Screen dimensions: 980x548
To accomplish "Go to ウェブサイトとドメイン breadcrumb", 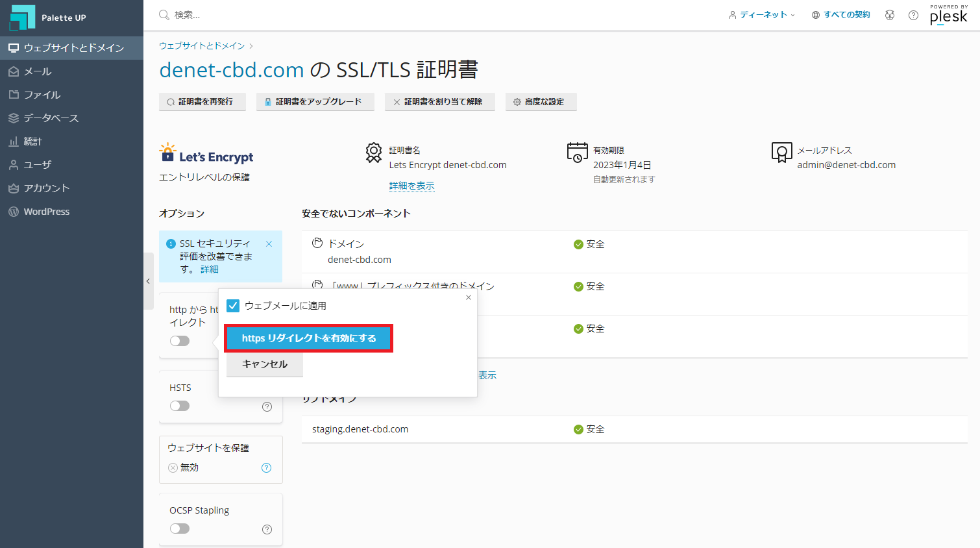I will 202,46.
